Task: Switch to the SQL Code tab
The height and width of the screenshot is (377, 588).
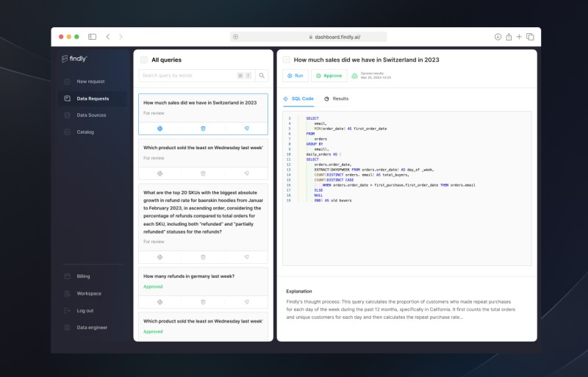Action: (298, 98)
